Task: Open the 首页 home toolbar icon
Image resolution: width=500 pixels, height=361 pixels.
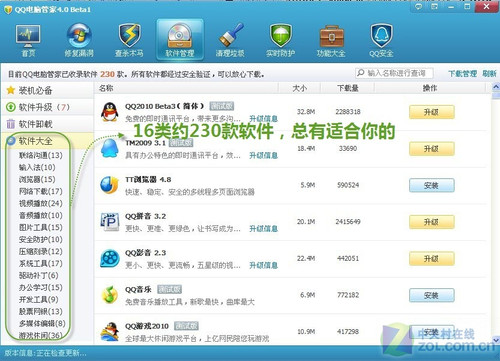Action: pos(28,40)
